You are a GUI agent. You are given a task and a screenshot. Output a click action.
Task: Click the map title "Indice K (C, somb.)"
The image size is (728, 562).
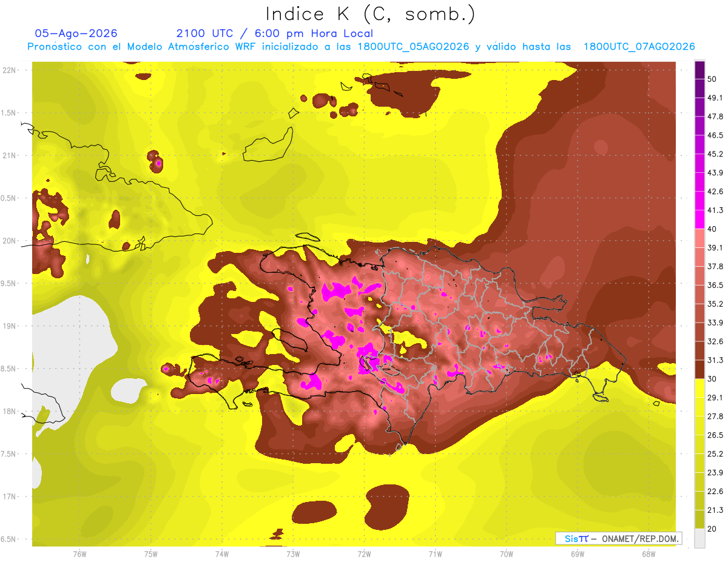[371, 14]
